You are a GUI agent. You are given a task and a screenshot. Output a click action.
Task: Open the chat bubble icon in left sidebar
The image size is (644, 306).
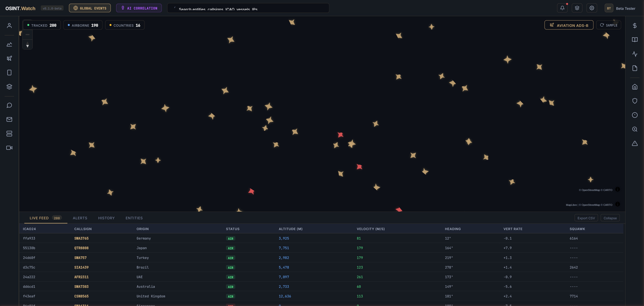point(9,105)
